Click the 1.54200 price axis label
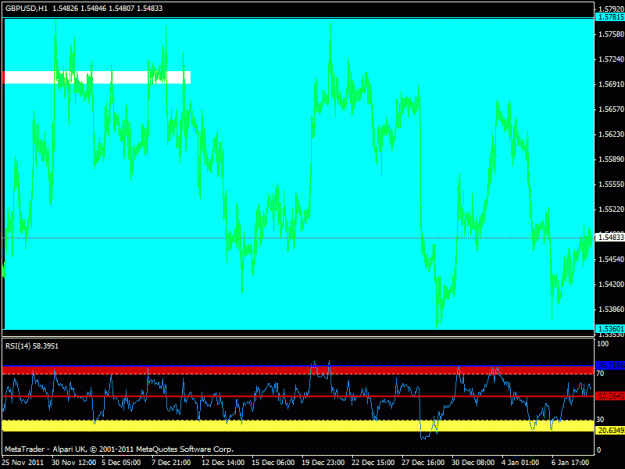625x469 pixels. pyautogui.click(x=611, y=284)
